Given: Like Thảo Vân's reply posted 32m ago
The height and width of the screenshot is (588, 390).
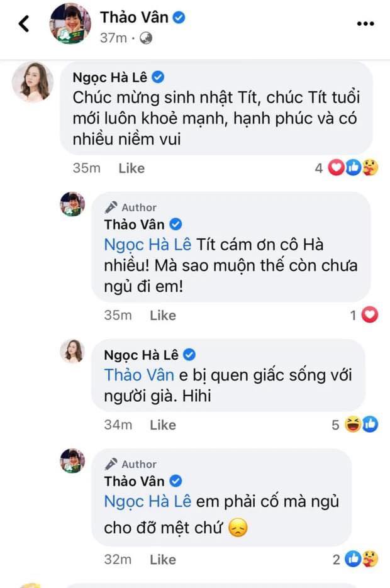Looking at the screenshot, I should click(x=162, y=559).
